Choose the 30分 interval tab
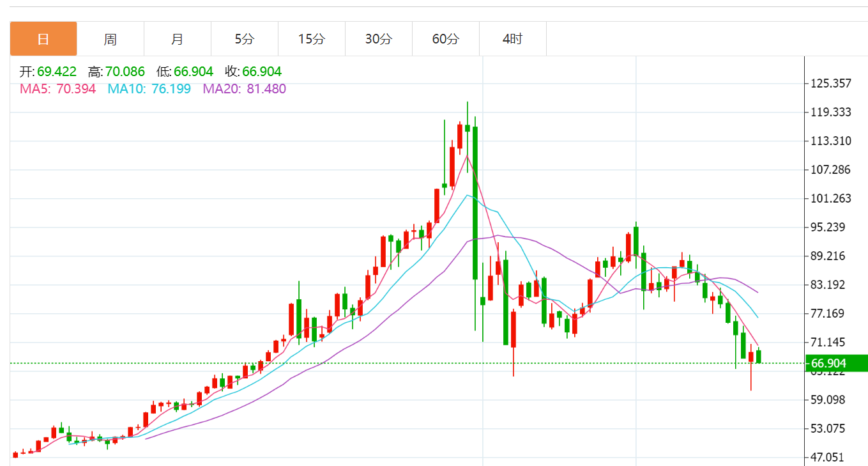The height and width of the screenshot is (466, 868). tap(378, 39)
